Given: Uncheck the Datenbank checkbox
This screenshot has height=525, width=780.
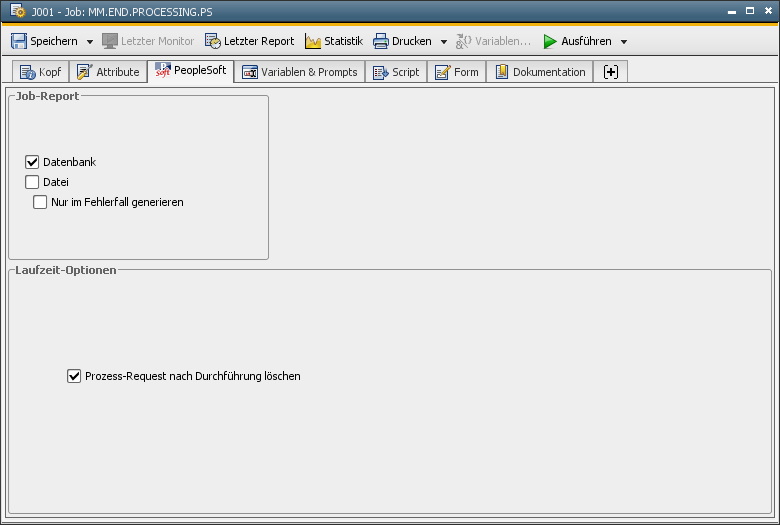Looking at the screenshot, I should pyautogui.click(x=32, y=162).
